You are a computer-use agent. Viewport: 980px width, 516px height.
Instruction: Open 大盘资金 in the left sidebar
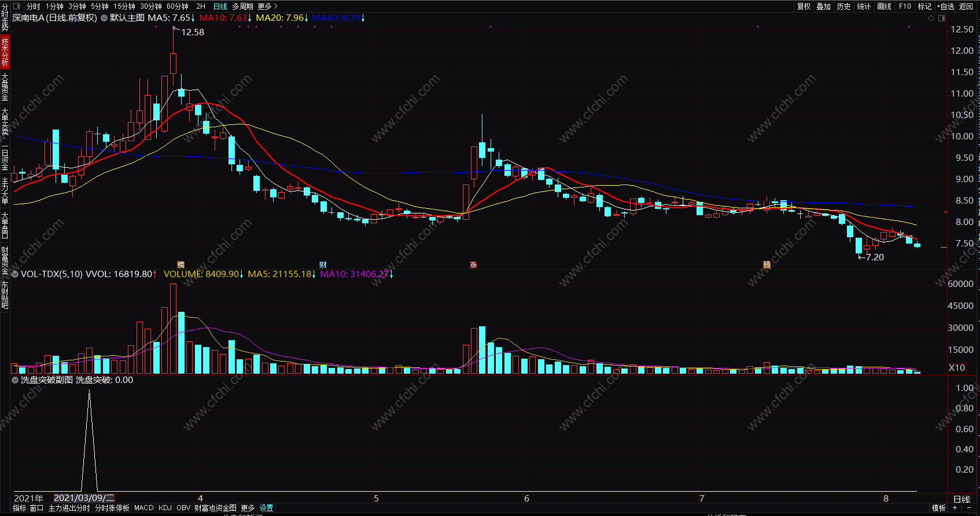tap(5, 87)
